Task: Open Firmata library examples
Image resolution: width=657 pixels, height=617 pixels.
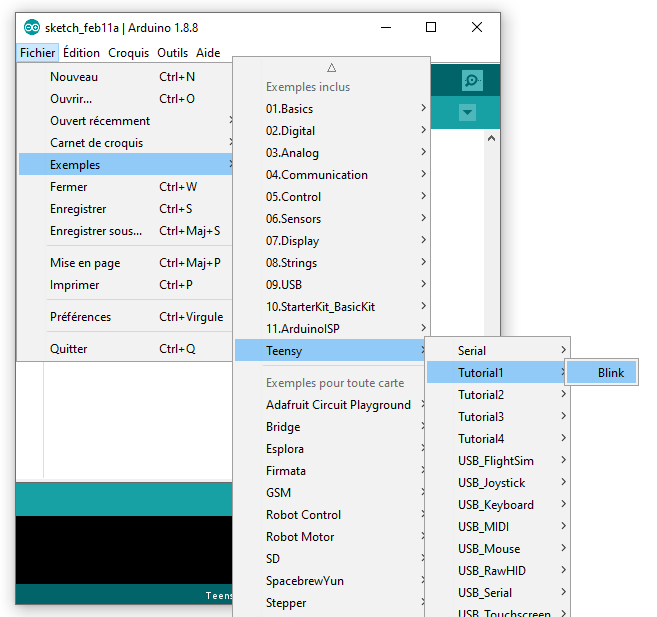Action: (331, 471)
